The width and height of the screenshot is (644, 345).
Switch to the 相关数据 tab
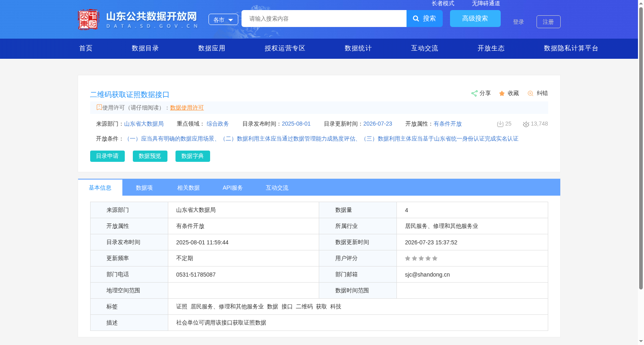[189, 188]
